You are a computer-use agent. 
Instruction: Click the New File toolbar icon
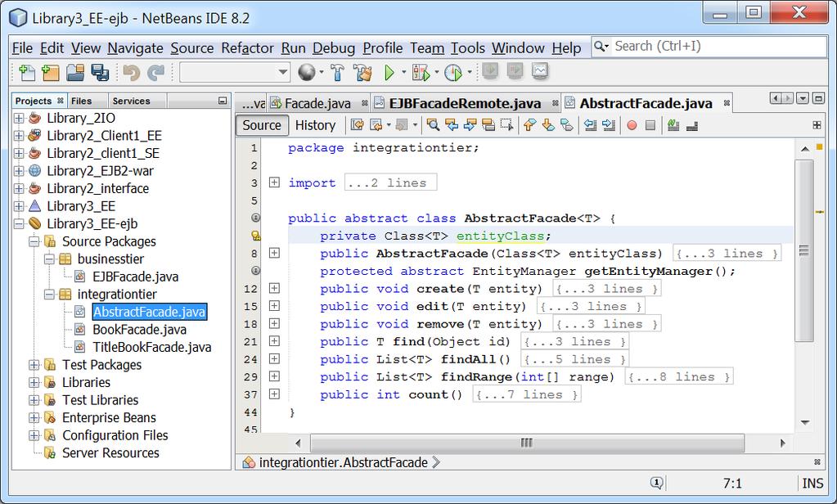coord(27,72)
